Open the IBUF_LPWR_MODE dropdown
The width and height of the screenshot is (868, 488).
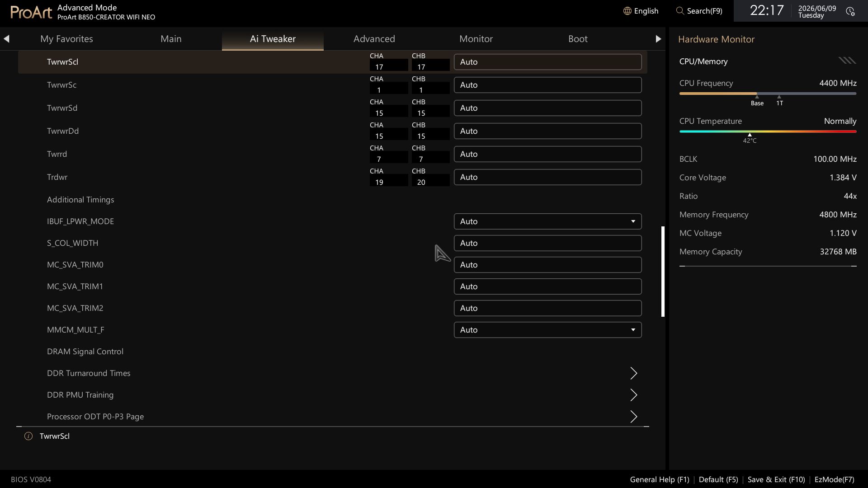[547, 221]
